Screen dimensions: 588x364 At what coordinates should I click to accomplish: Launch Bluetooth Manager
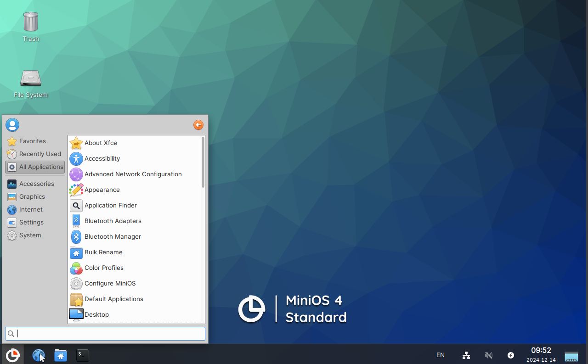[135, 236]
